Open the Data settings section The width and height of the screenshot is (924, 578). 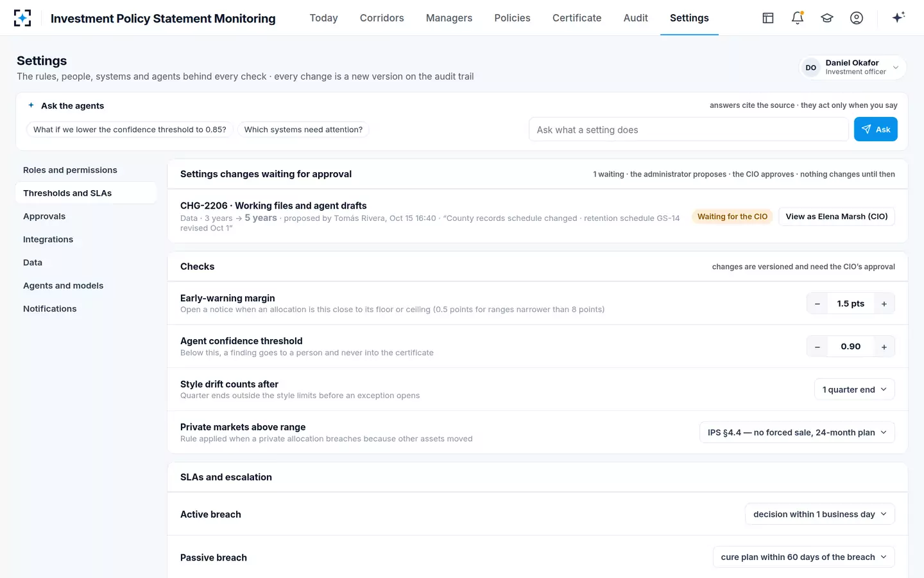86,263
